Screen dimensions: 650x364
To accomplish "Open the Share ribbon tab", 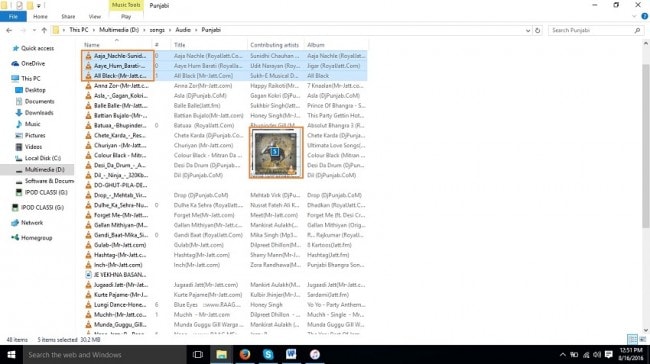I will [68, 17].
